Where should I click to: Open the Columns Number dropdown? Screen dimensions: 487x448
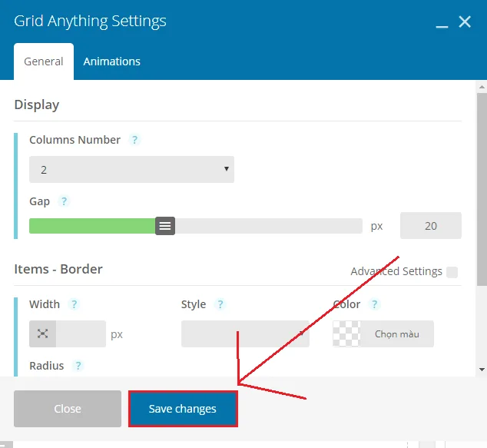click(x=131, y=169)
